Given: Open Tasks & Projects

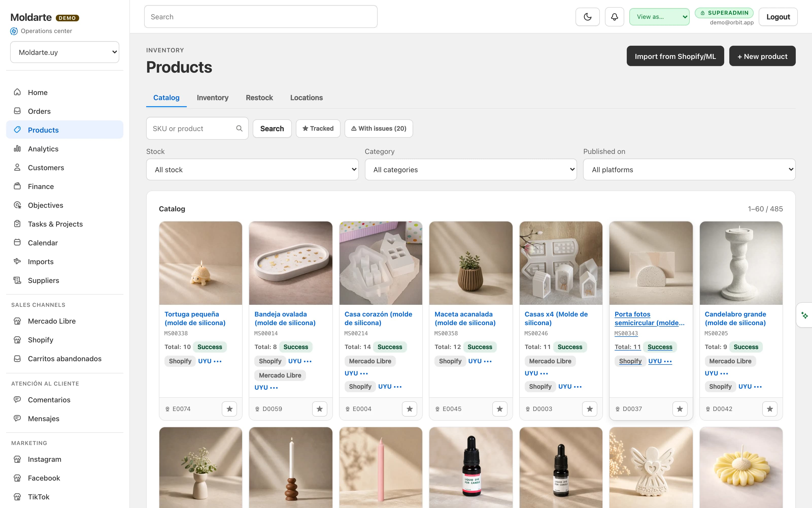Looking at the screenshot, I should (x=64, y=224).
